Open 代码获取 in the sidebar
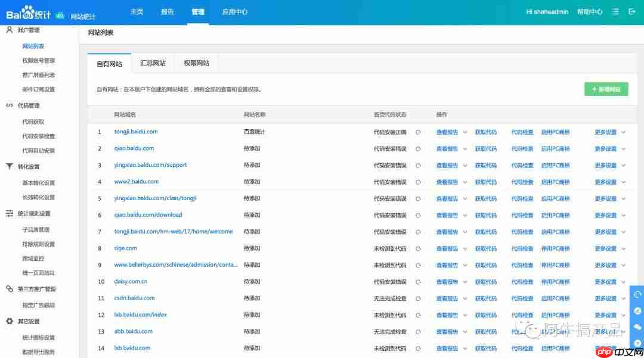 click(x=33, y=122)
